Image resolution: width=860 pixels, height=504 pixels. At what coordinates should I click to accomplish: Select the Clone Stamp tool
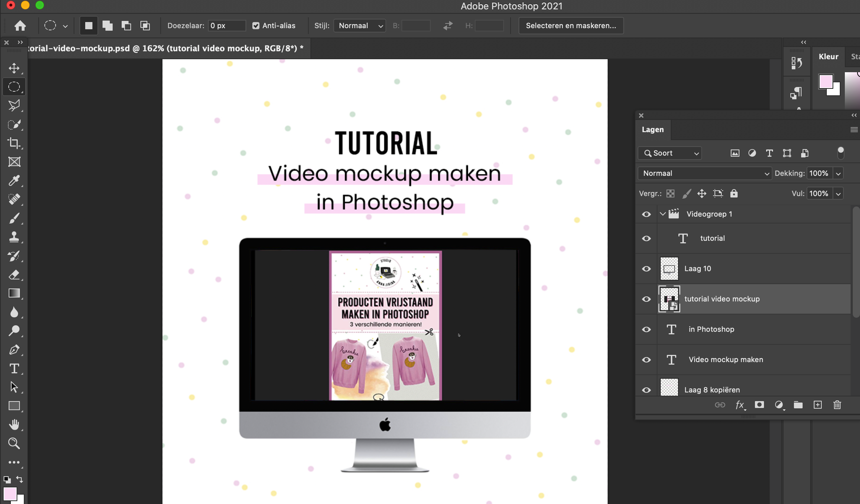(x=14, y=237)
